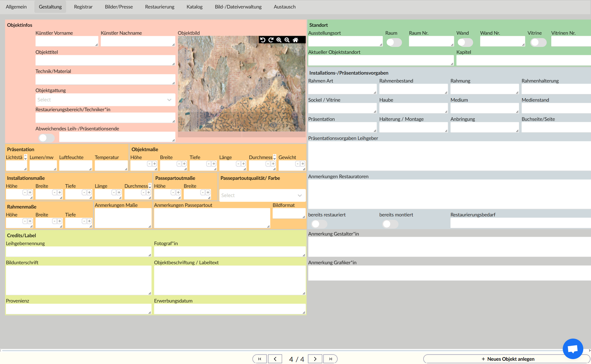Jump to the first record

coord(260,359)
